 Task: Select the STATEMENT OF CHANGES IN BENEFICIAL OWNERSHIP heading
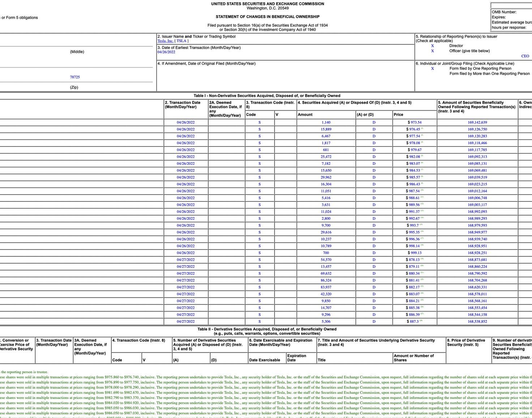(267, 17)
